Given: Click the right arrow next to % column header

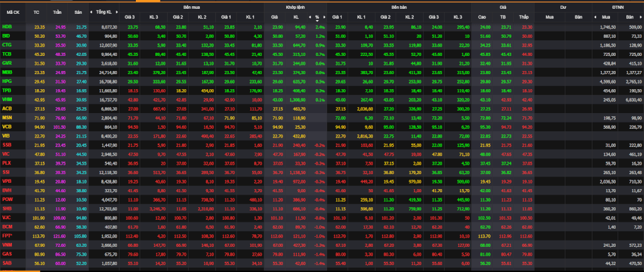Looking at the screenshot, I should pos(324,17).
